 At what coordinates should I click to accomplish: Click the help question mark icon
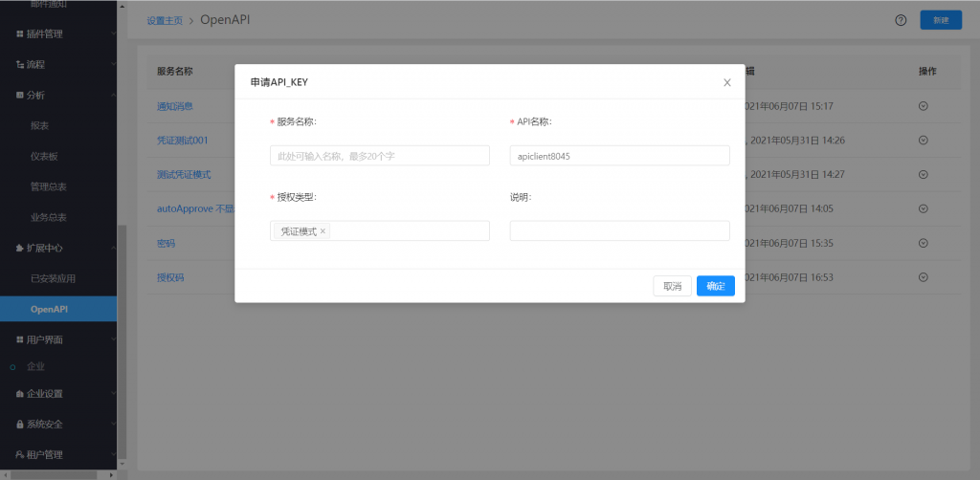point(901,20)
